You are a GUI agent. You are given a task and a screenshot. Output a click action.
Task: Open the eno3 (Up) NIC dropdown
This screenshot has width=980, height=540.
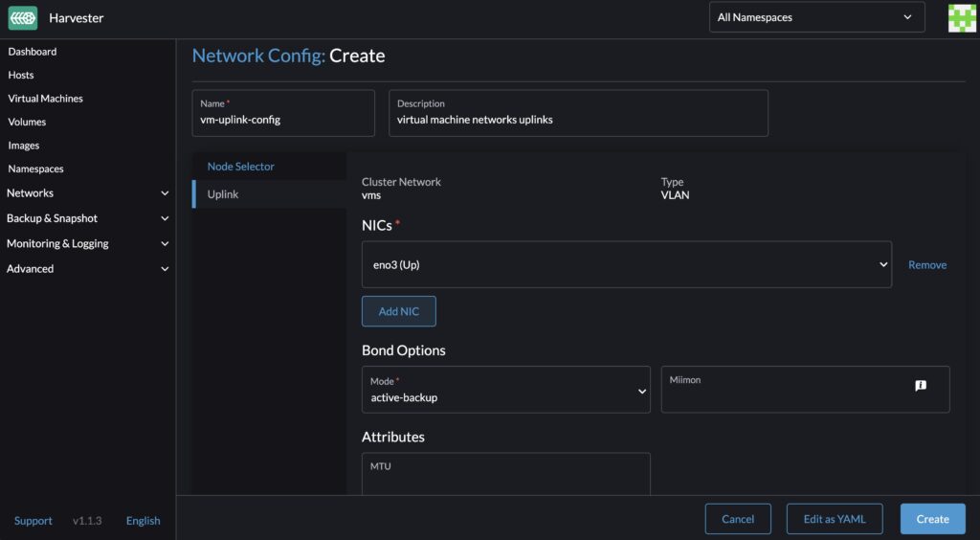(x=626, y=265)
